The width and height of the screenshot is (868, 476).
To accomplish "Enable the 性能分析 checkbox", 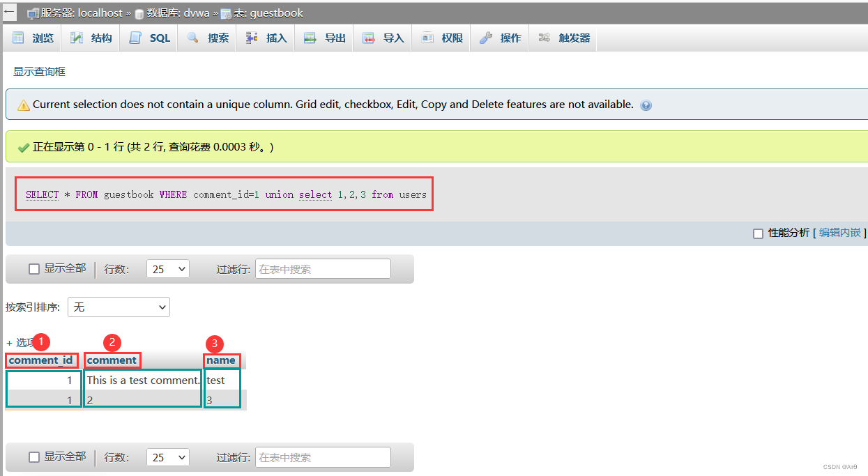I will (758, 233).
